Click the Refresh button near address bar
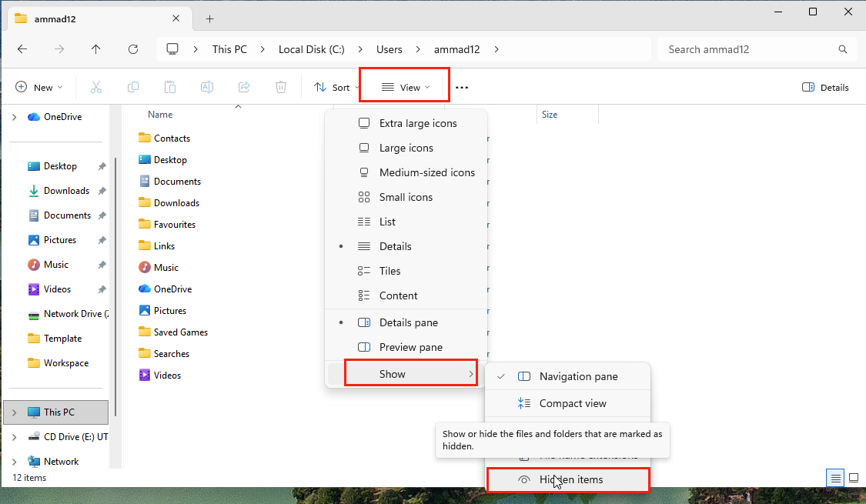 [x=133, y=49]
